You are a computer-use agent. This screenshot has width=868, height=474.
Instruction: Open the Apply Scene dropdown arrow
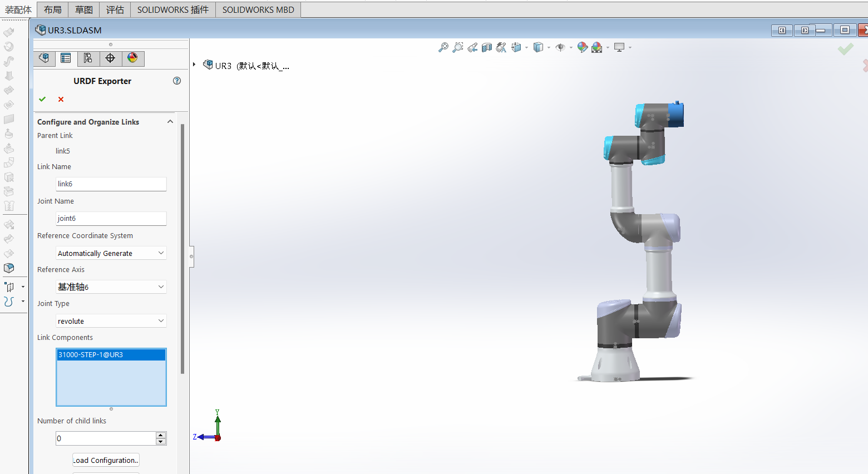click(608, 48)
